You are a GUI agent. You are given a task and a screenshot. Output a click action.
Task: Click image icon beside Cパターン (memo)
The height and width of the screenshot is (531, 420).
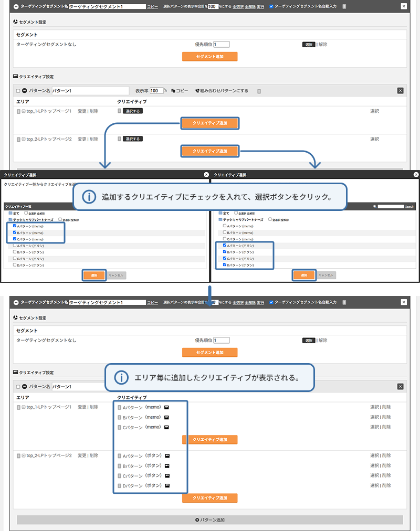click(166, 428)
